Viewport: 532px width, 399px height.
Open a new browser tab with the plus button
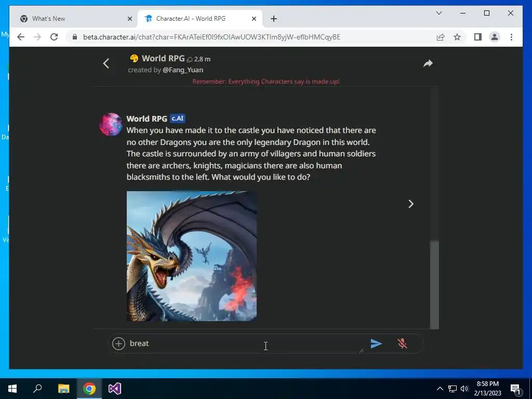(274, 19)
